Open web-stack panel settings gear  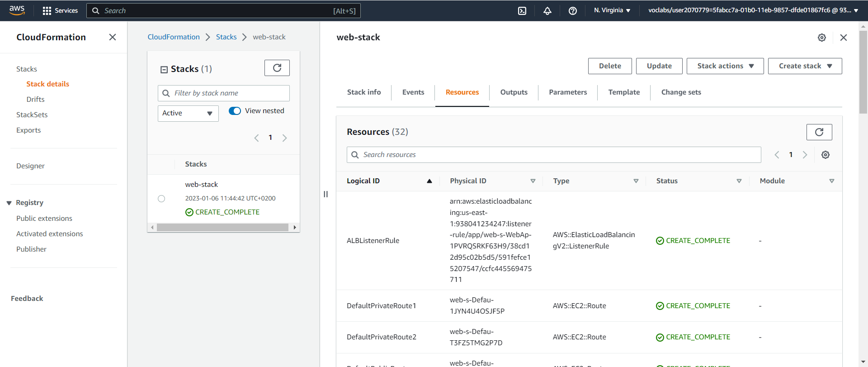822,38
